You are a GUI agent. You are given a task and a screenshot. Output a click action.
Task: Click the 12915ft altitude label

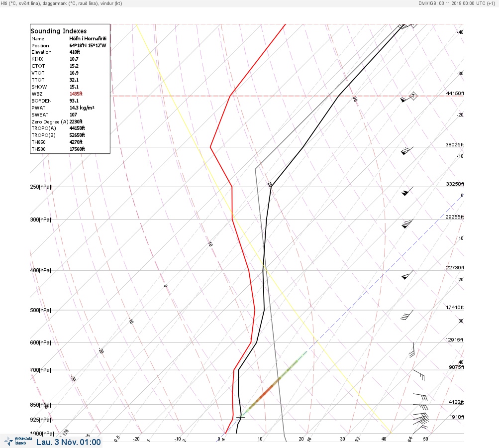pos(454,340)
